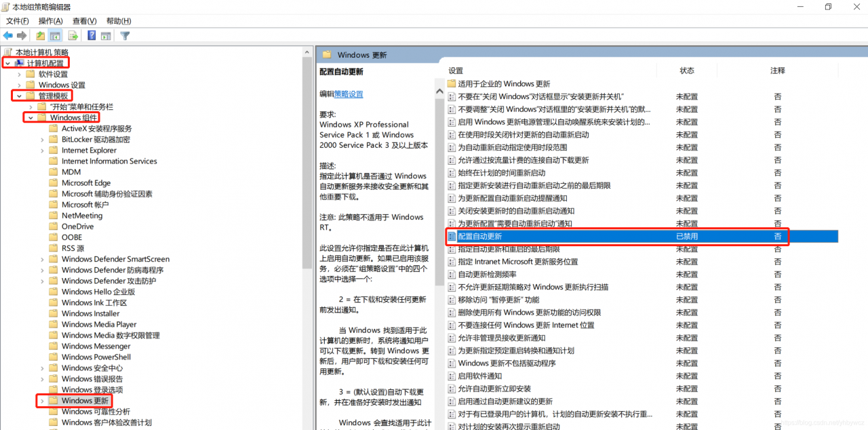Open the 操作(A) menu
868x430 pixels.
coord(51,21)
